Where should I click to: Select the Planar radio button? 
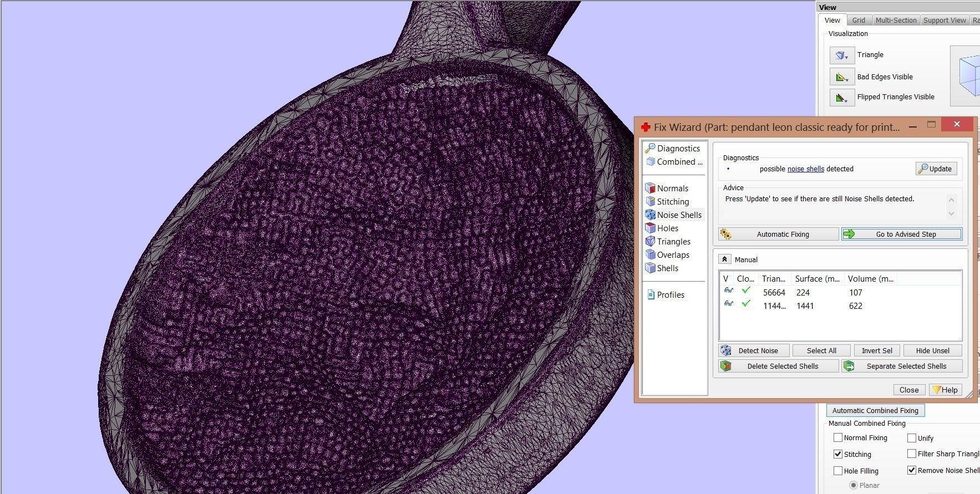[854, 485]
